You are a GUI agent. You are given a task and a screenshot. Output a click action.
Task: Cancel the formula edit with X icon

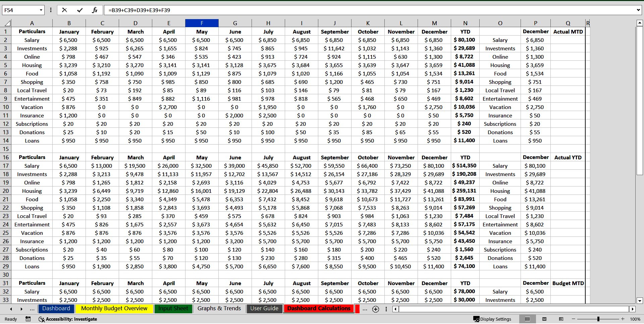(x=64, y=10)
